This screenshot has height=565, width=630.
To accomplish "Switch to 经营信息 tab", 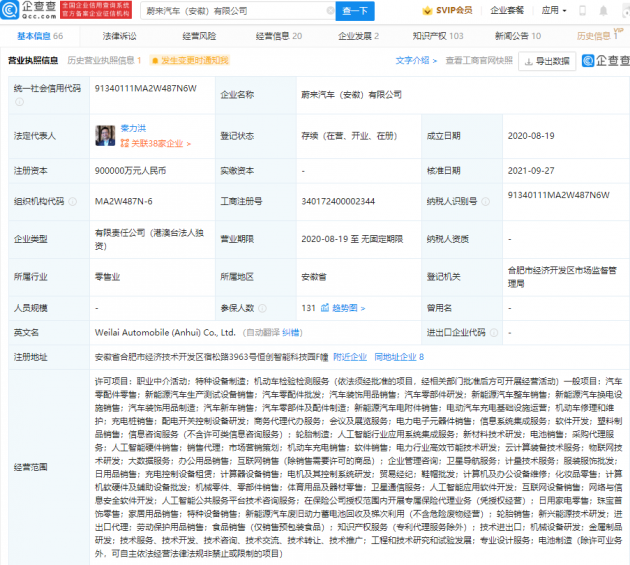I will click(279, 36).
